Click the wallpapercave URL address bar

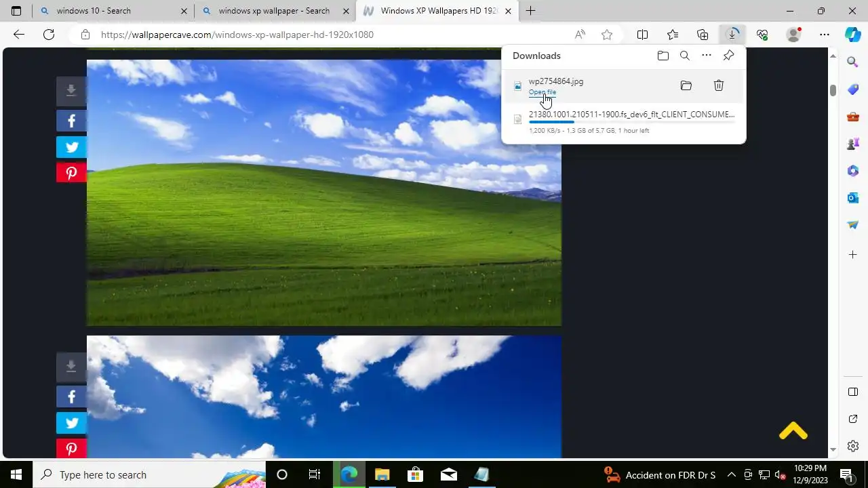tap(237, 35)
